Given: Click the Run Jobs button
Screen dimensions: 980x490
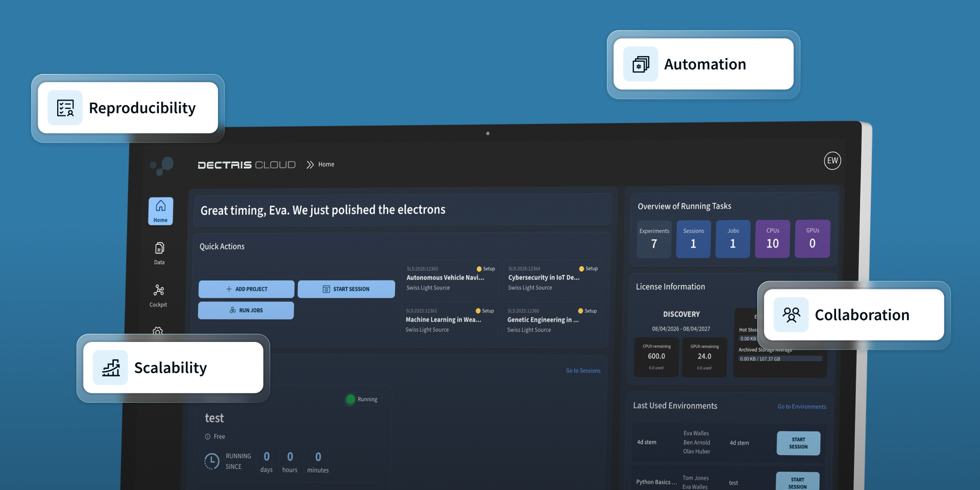Looking at the screenshot, I should [246, 310].
